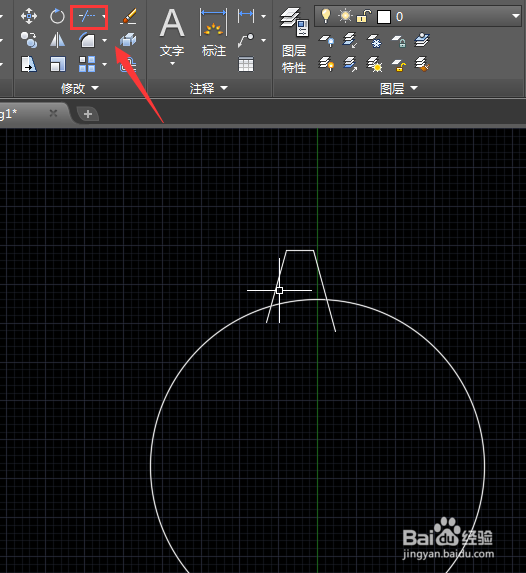Activate the Fillet tool
This screenshot has width=526, height=573.
pos(87,40)
